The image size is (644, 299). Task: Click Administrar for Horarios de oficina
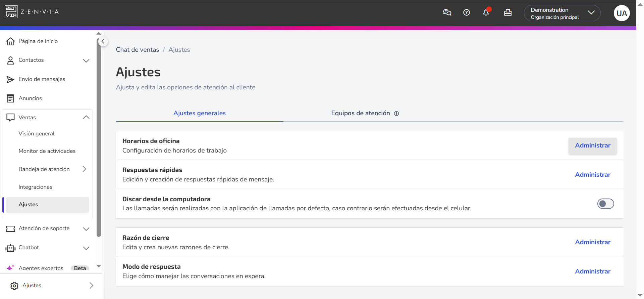point(593,145)
